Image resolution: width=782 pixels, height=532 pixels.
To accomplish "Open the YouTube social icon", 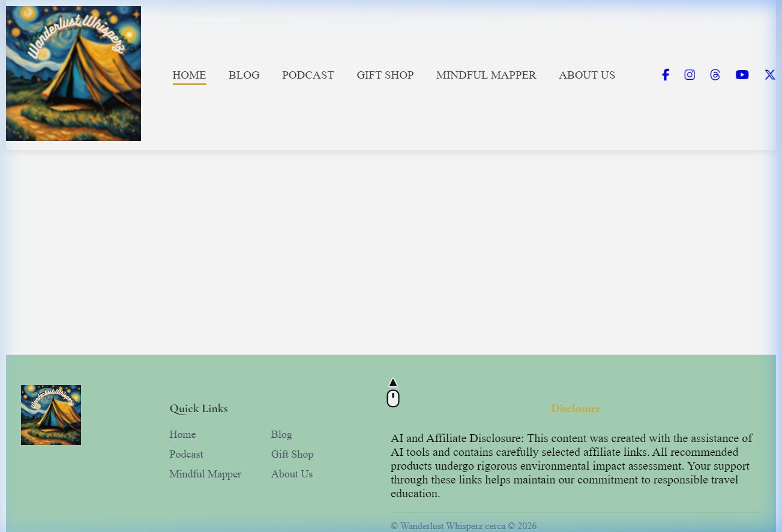I will click(742, 75).
